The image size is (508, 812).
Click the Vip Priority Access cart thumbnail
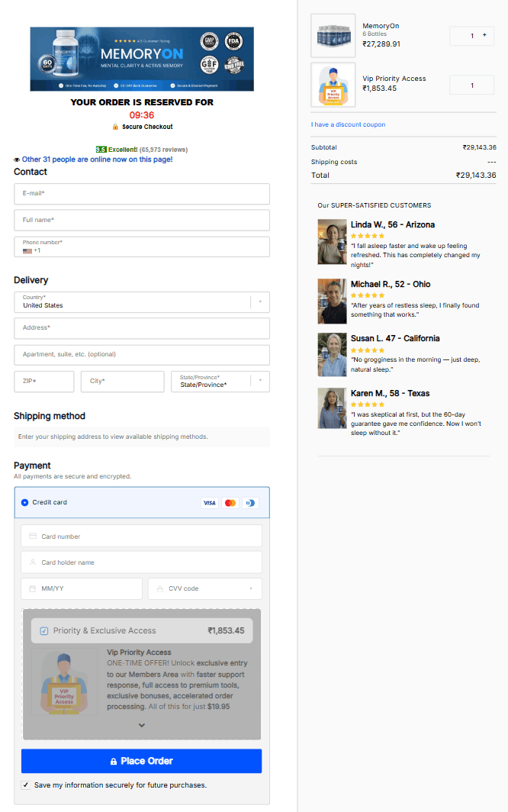point(333,85)
